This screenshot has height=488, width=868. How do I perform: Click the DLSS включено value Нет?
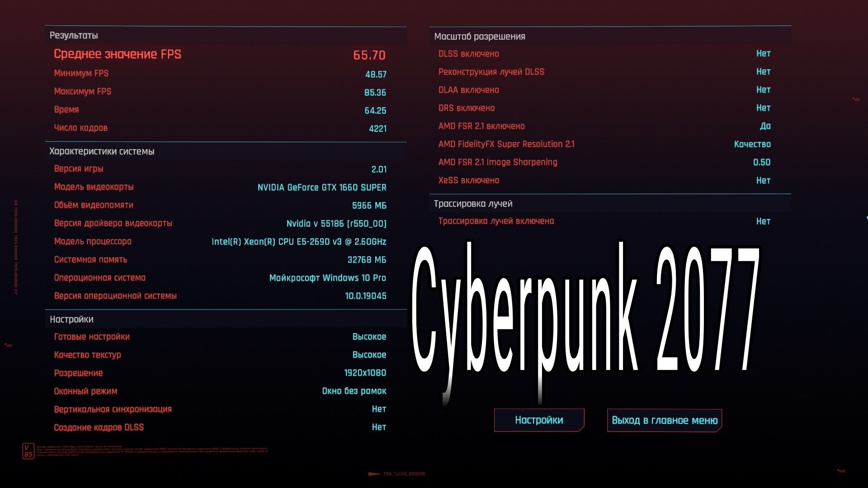[x=763, y=53]
